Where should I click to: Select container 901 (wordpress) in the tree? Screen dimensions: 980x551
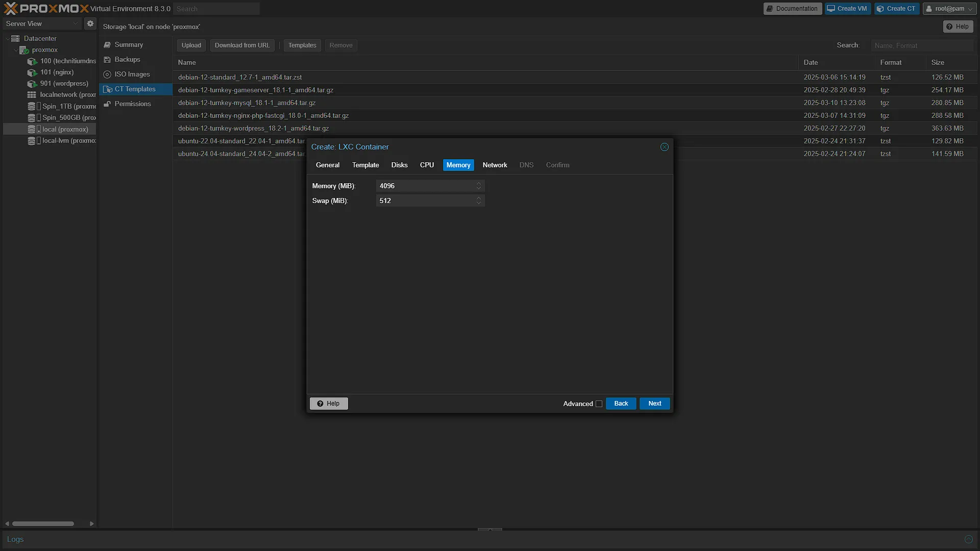click(58, 84)
